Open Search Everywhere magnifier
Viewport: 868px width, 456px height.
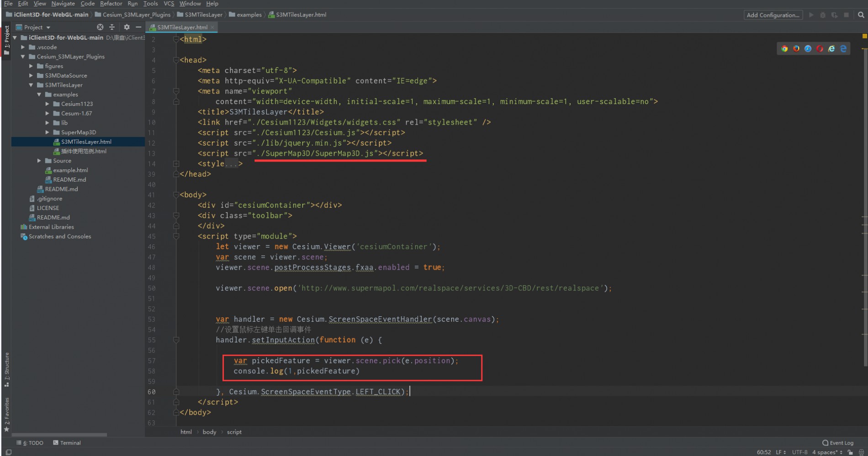click(x=861, y=15)
